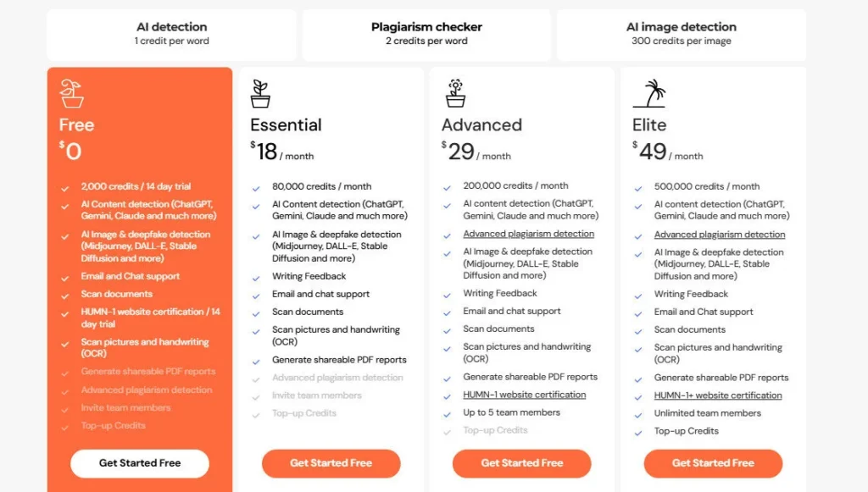This screenshot has height=492, width=868.
Task: Open the HUMN-1+ website certification link
Action: coord(718,395)
